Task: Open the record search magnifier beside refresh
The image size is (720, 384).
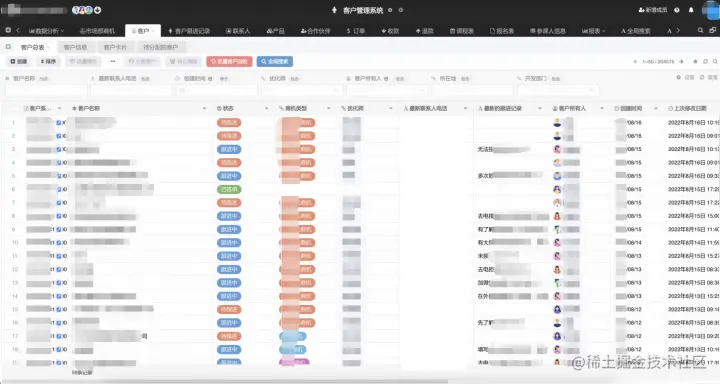Action: (715, 62)
